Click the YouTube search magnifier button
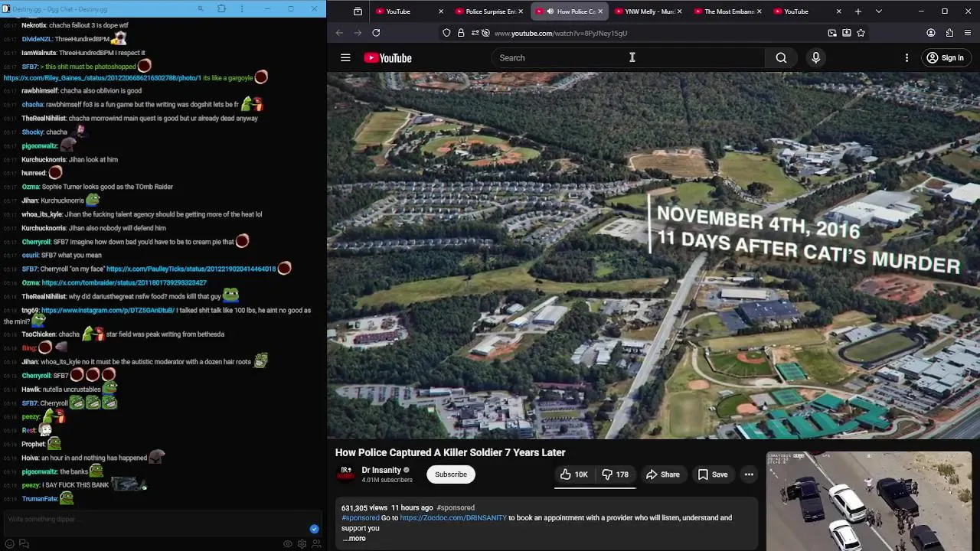 (x=781, y=58)
